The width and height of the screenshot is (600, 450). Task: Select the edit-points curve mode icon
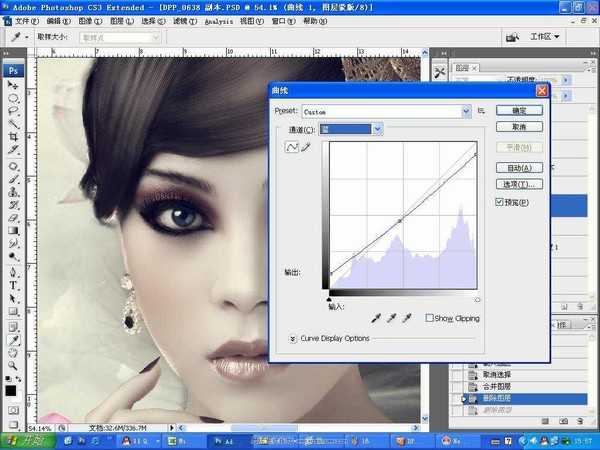tap(292, 147)
